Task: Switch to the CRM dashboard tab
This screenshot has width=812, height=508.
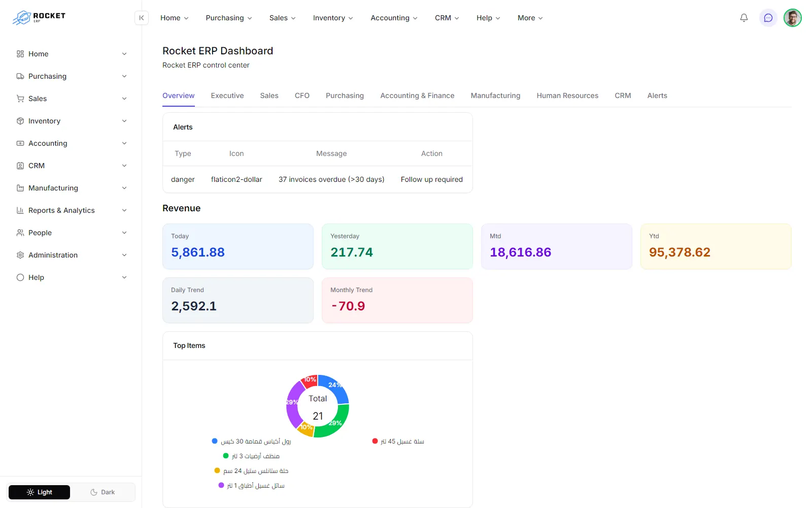Action: [x=623, y=96]
